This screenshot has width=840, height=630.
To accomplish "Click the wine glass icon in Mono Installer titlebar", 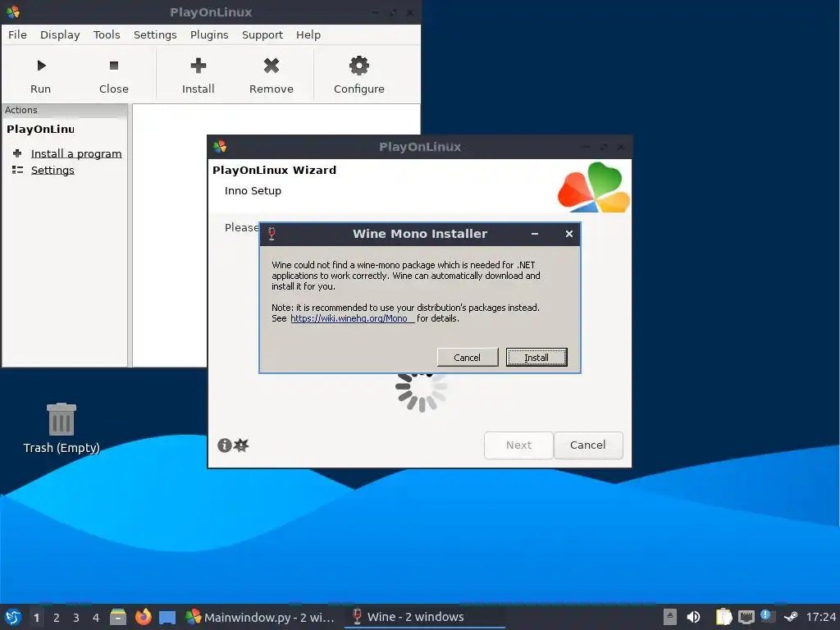I will [x=272, y=234].
